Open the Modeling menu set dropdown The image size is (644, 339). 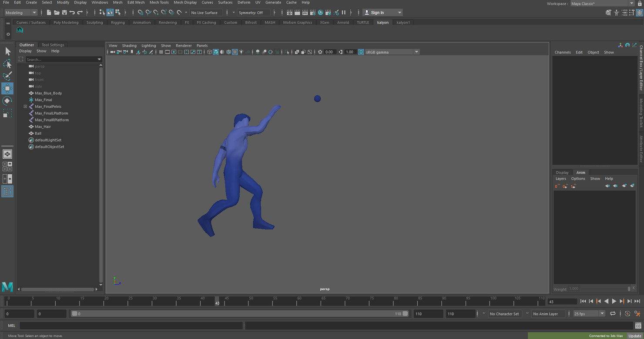point(20,13)
